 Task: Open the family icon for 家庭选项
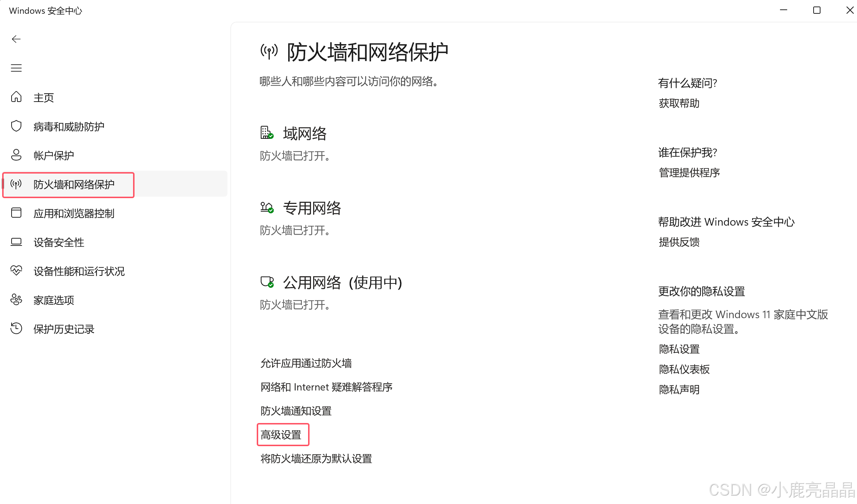click(x=16, y=300)
